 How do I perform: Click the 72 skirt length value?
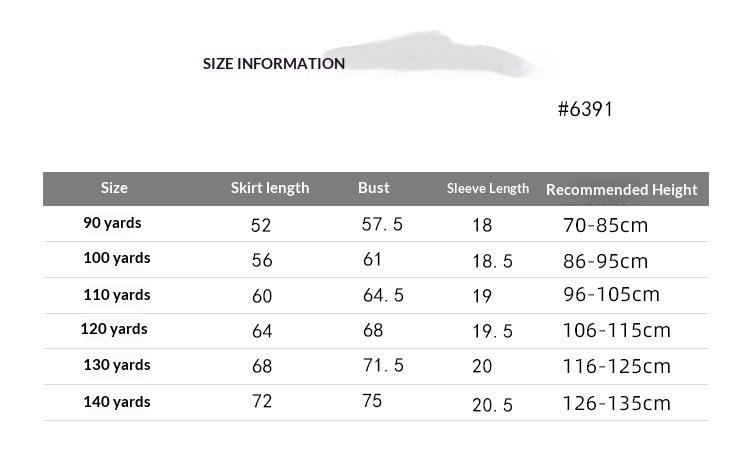[262, 401]
